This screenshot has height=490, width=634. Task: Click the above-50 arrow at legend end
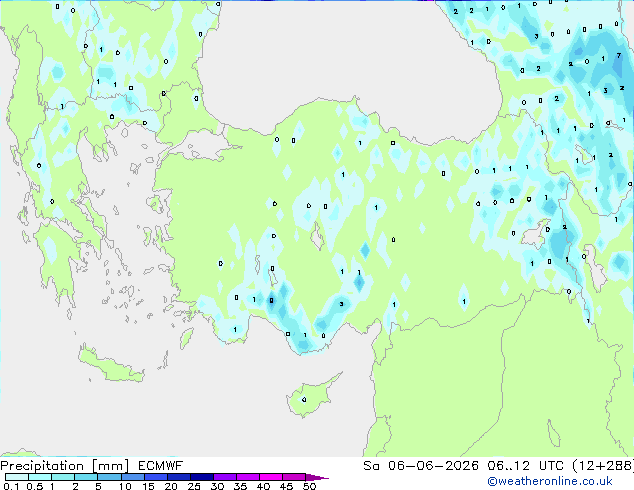point(317,477)
